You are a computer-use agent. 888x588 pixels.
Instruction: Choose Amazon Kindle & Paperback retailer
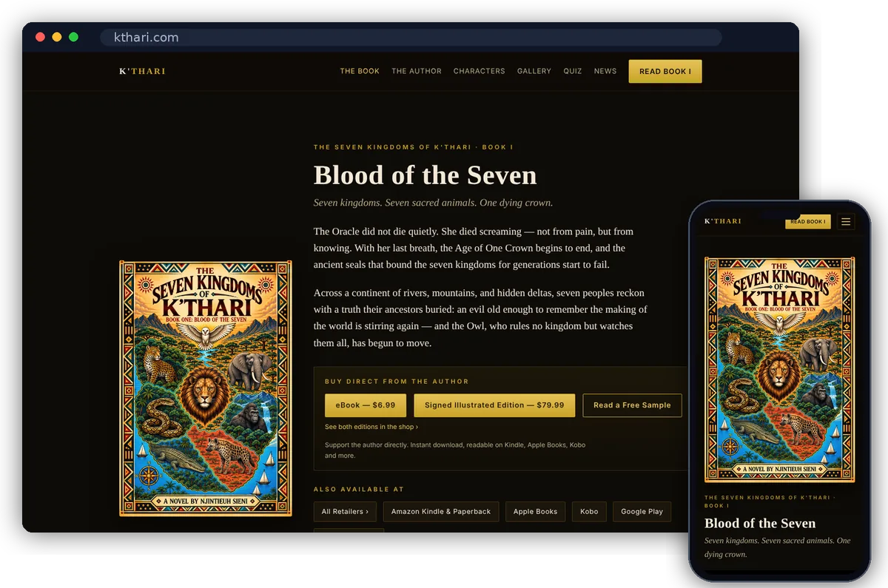pos(441,512)
